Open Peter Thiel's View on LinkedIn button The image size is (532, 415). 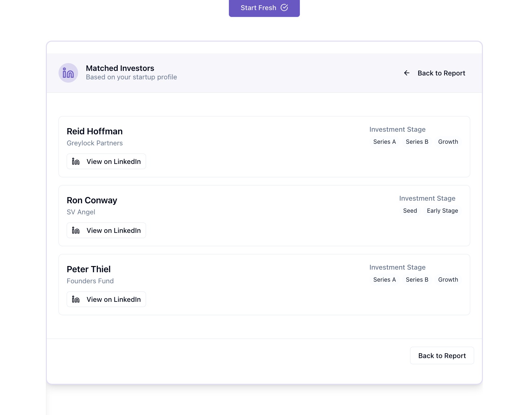pyautogui.click(x=106, y=299)
